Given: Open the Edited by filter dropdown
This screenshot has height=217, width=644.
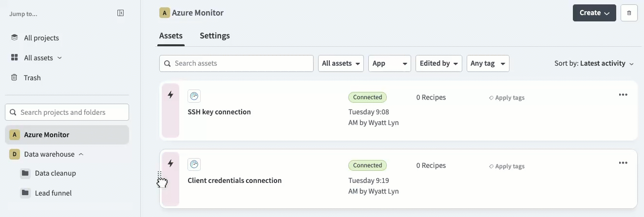Looking at the screenshot, I should tap(439, 63).
